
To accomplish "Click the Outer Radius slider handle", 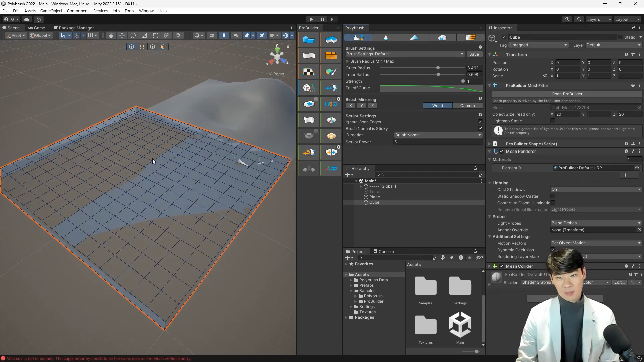I will (x=438, y=68).
